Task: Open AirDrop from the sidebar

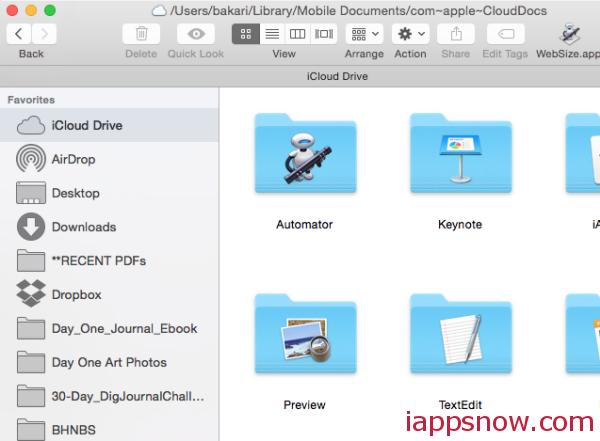Action: [109, 159]
